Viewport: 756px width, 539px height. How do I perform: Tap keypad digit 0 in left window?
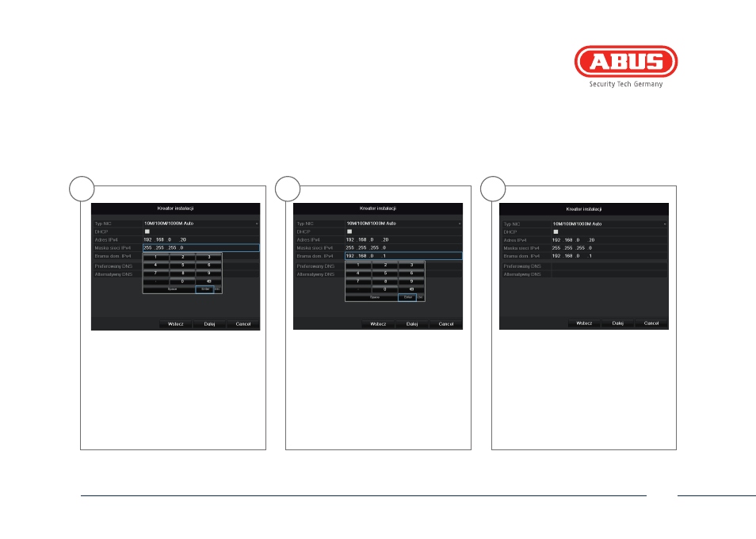[x=183, y=281]
